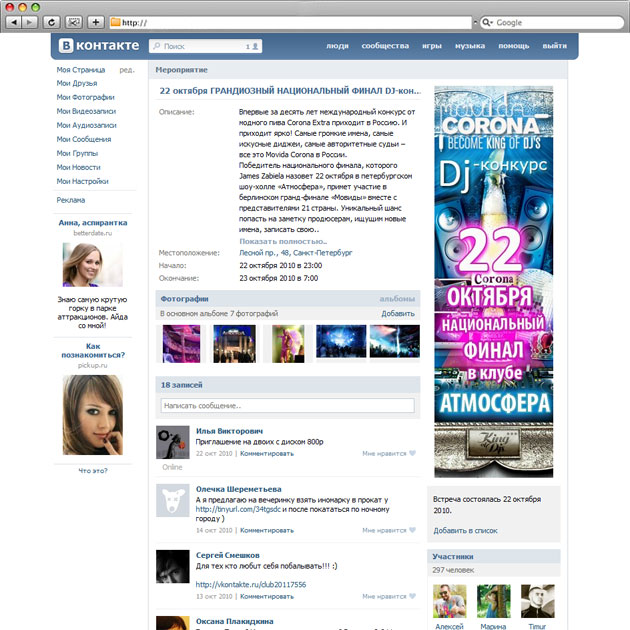The width and height of the screenshot is (630, 630).
Task: Click выйти to log out
Action: tap(554, 46)
